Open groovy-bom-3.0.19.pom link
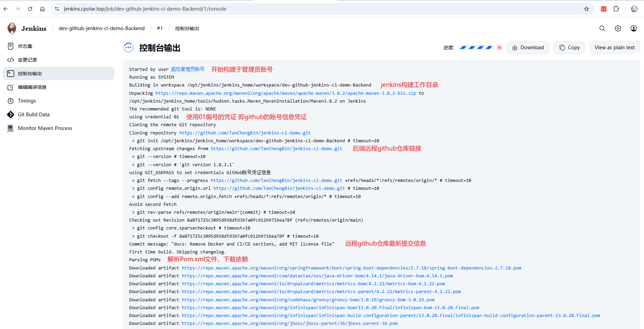Screen dimensions: 644x329 point(308,300)
